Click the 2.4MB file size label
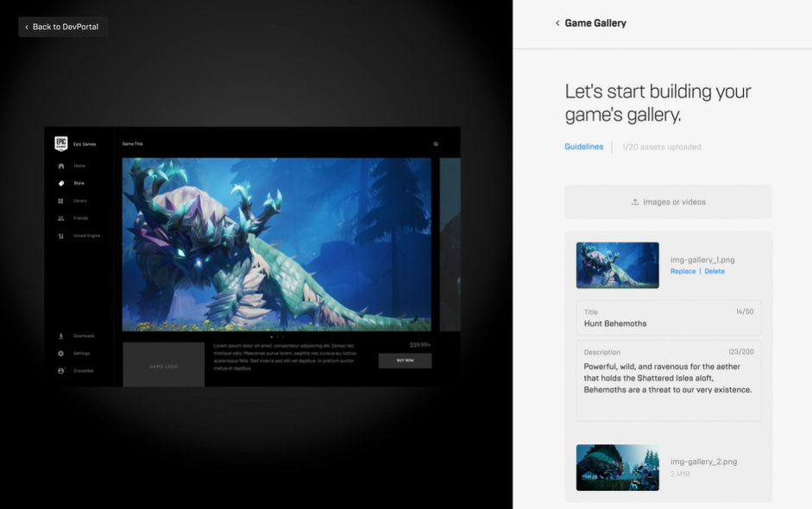The height and width of the screenshot is (509, 812). (680, 474)
